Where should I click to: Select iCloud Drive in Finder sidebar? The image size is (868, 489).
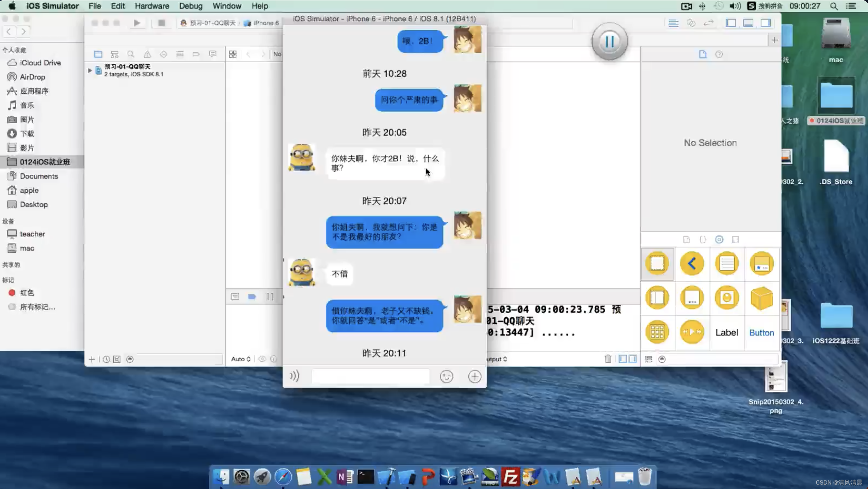(40, 63)
